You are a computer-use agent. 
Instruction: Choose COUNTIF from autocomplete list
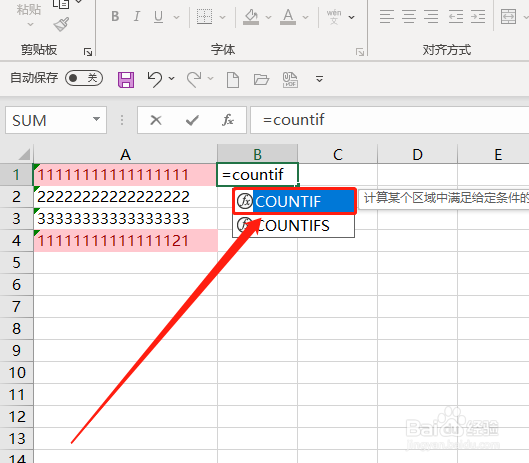294,201
